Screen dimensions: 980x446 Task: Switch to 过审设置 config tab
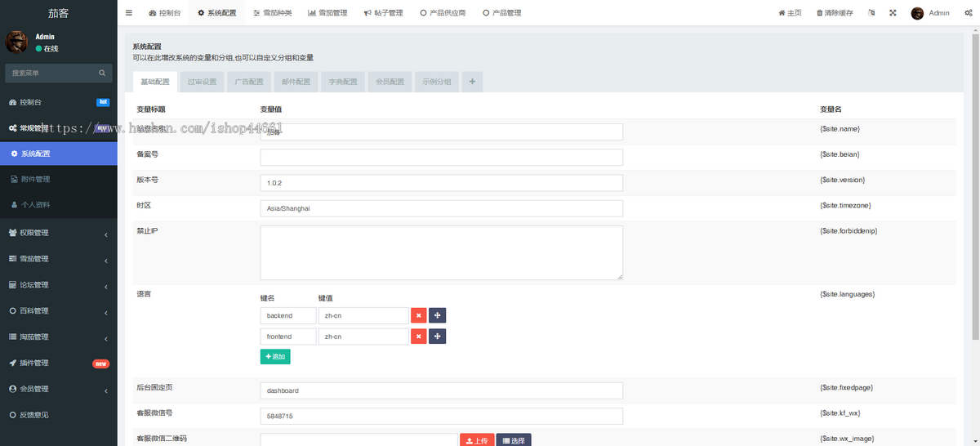[x=202, y=82]
